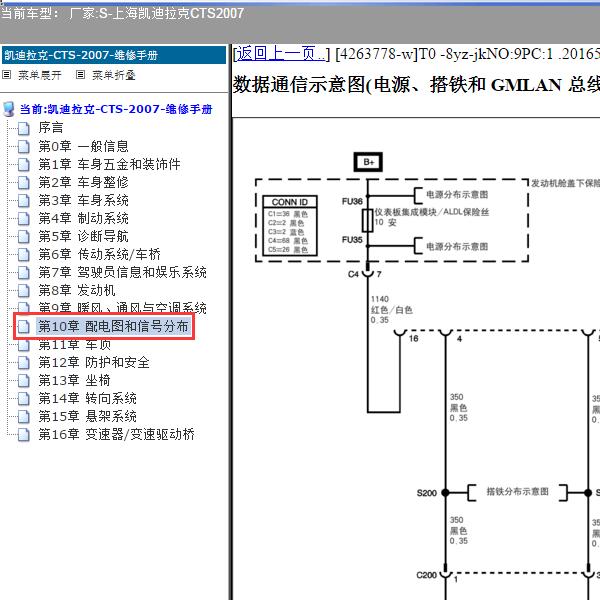Click the computer icon beside 当前:凯迪拉克-CTS-2007-维修手册
The height and width of the screenshot is (600, 600).
point(8,109)
